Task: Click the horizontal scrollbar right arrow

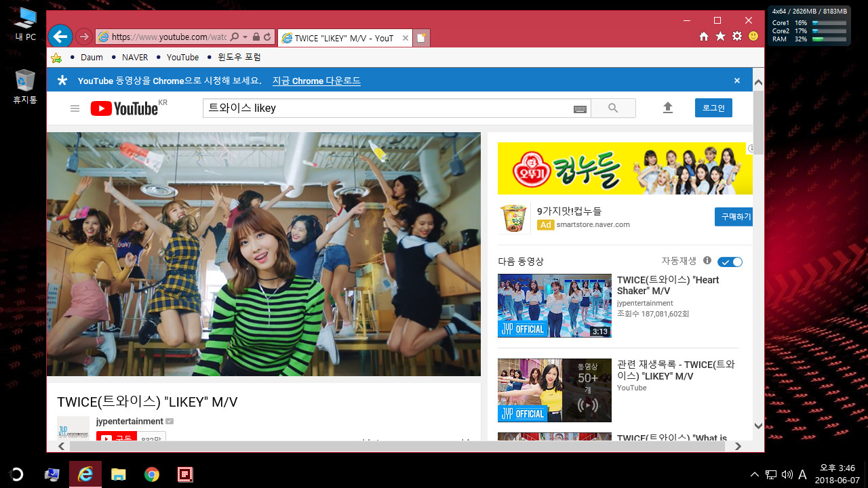Action: tap(738, 447)
